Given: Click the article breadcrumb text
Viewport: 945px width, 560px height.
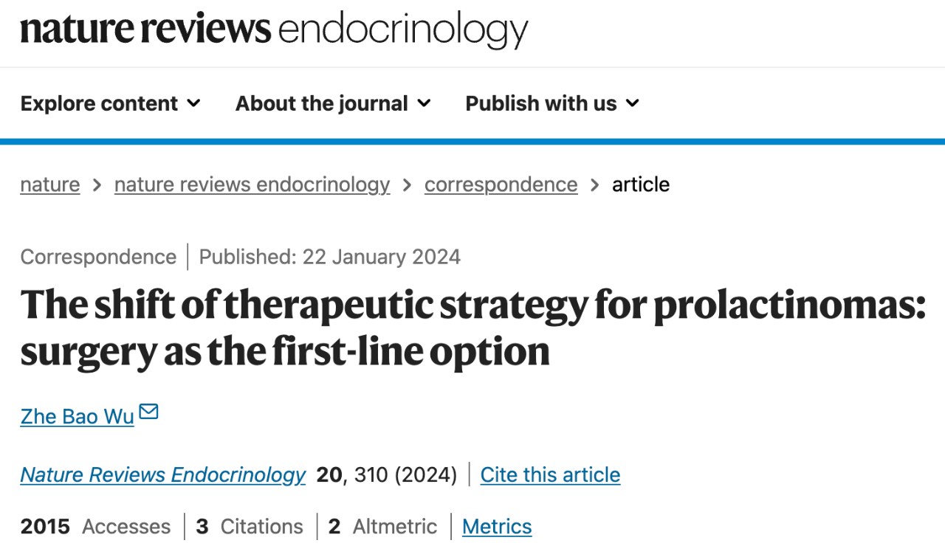Looking at the screenshot, I should [640, 184].
